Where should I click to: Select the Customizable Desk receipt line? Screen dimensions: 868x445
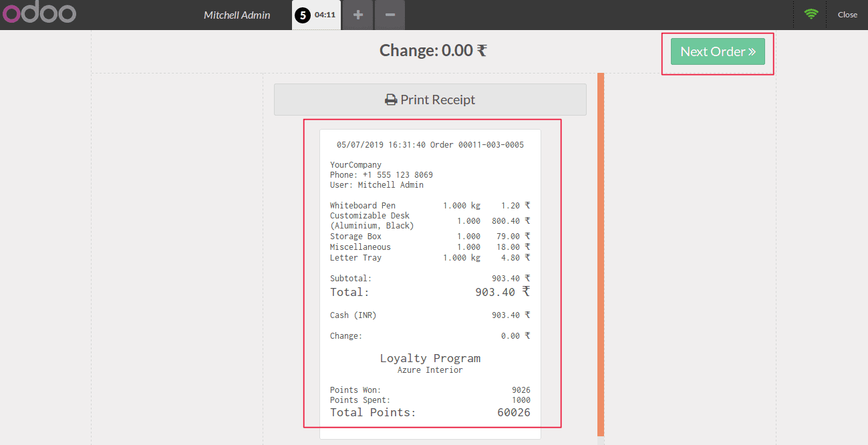430,220
